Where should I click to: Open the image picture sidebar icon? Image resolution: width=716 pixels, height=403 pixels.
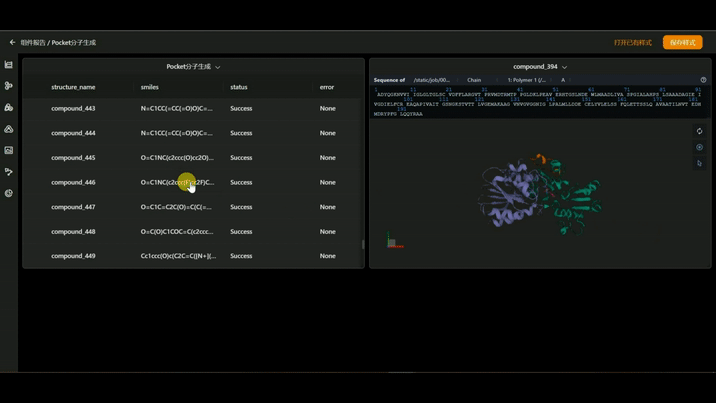click(9, 150)
